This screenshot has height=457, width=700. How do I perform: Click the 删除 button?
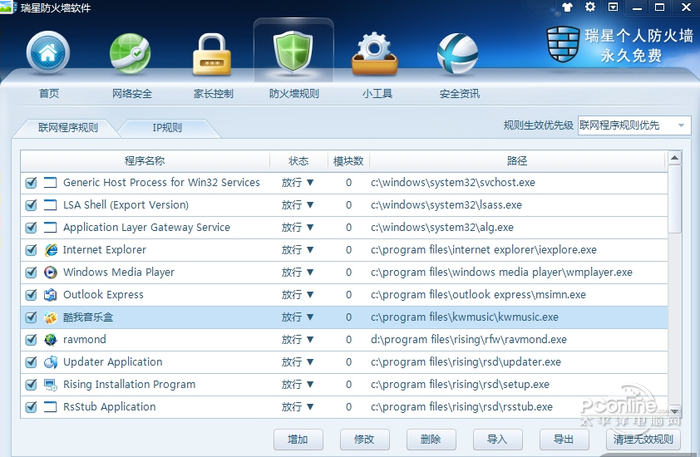431,440
